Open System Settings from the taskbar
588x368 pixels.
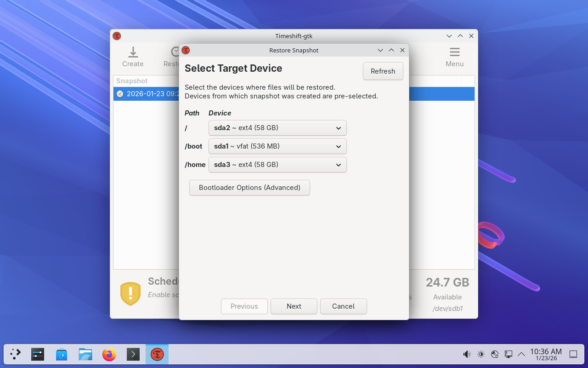tap(38, 354)
